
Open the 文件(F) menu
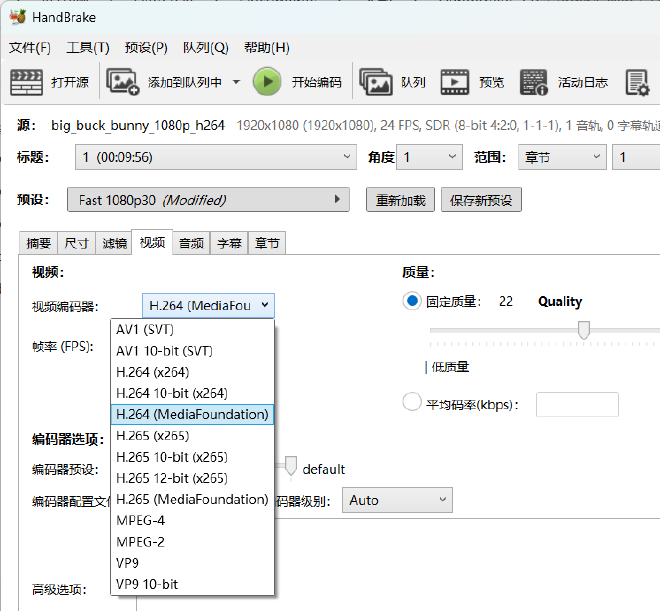pyautogui.click(x=30, y=48)
